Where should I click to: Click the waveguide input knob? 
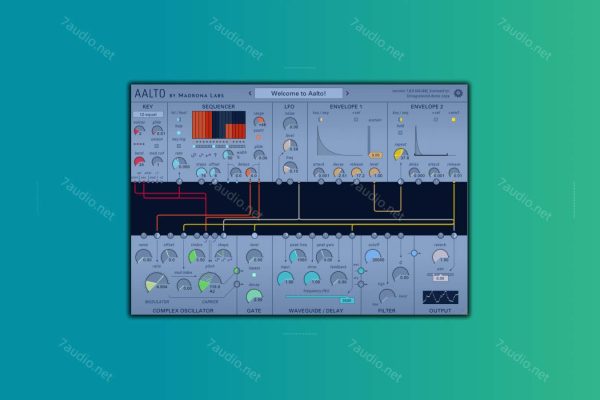pyautogui.click(x=285, y=279)
